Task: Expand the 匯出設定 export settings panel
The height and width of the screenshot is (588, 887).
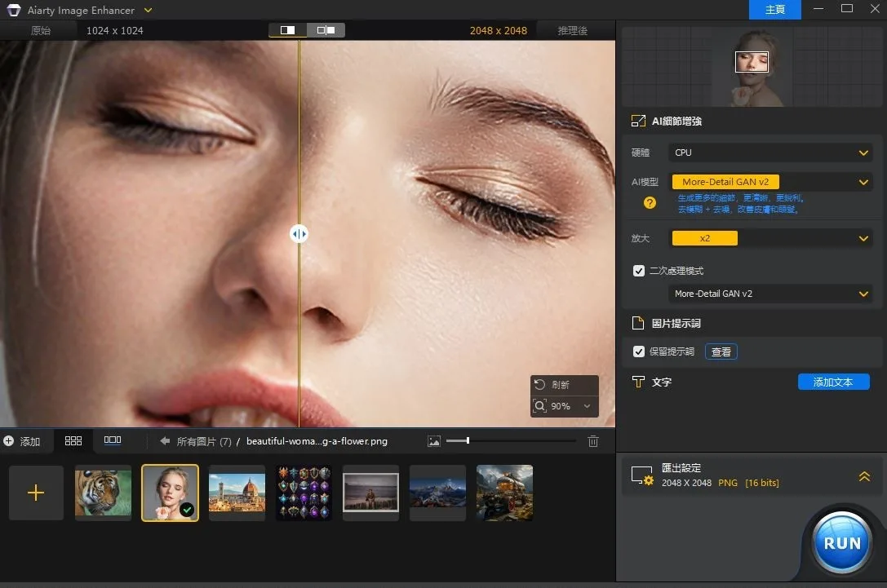Action: [x=864, y=476]
